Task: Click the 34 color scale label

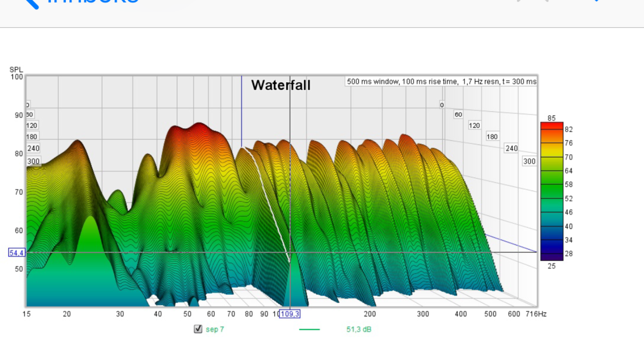Action: (569, 240)
